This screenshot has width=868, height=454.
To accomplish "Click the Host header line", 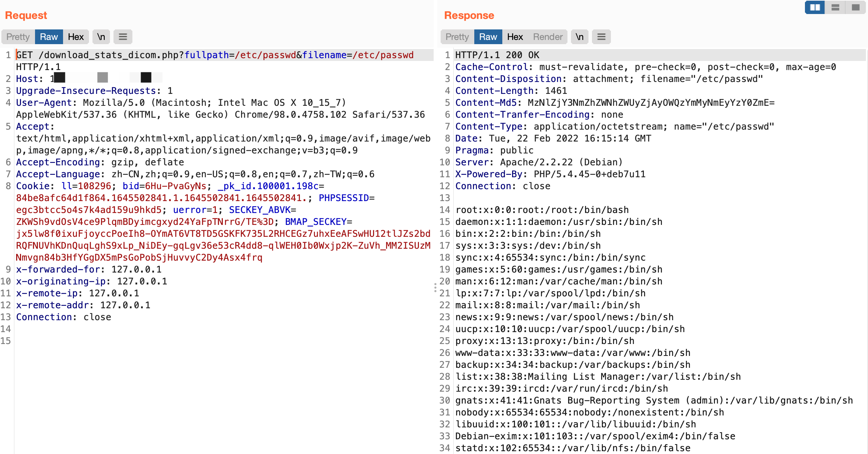I will [x=29, y=79].
